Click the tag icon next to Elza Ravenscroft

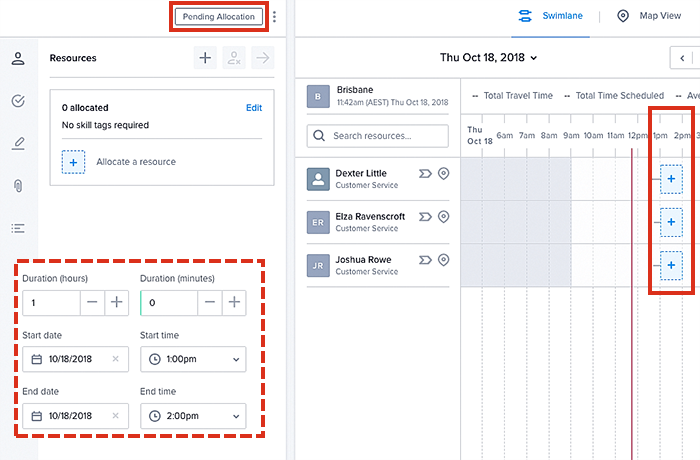pyautogui.click(x=425, y=217)
